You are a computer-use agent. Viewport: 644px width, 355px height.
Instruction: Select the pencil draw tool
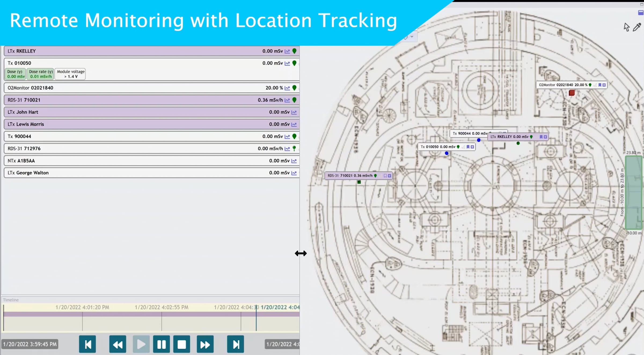[637, 27]
